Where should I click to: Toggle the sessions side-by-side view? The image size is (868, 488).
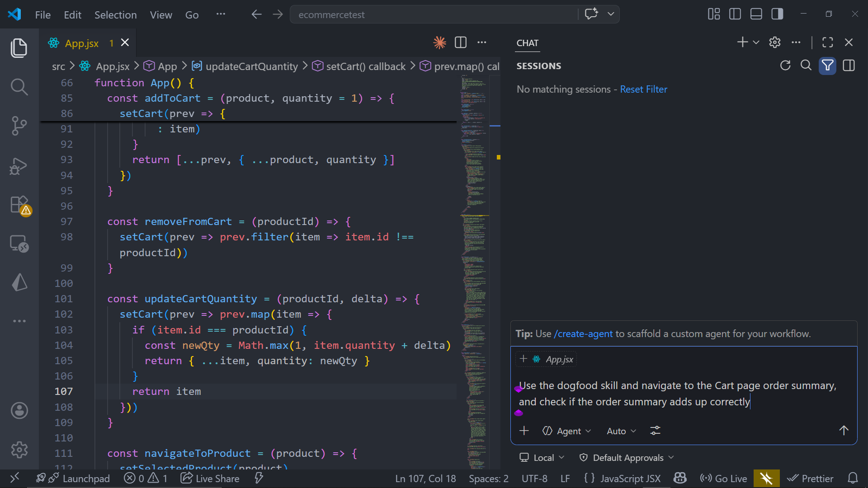coord(849,66)
